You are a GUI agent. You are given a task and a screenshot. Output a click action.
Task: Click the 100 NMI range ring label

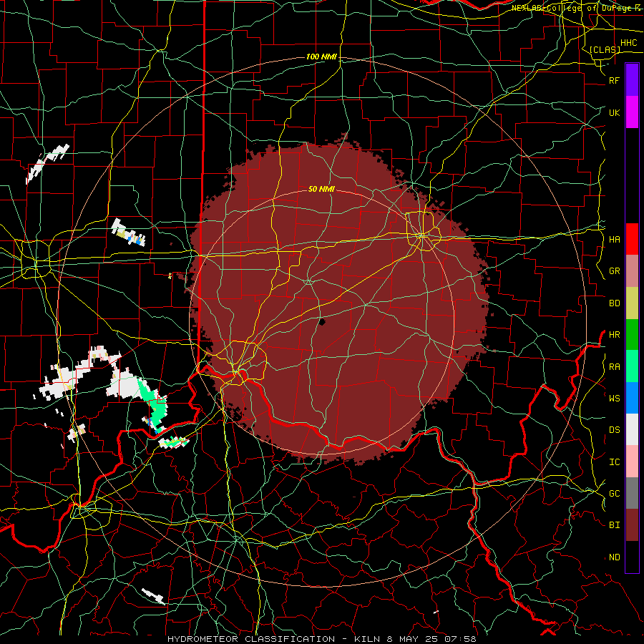point(321,57)
